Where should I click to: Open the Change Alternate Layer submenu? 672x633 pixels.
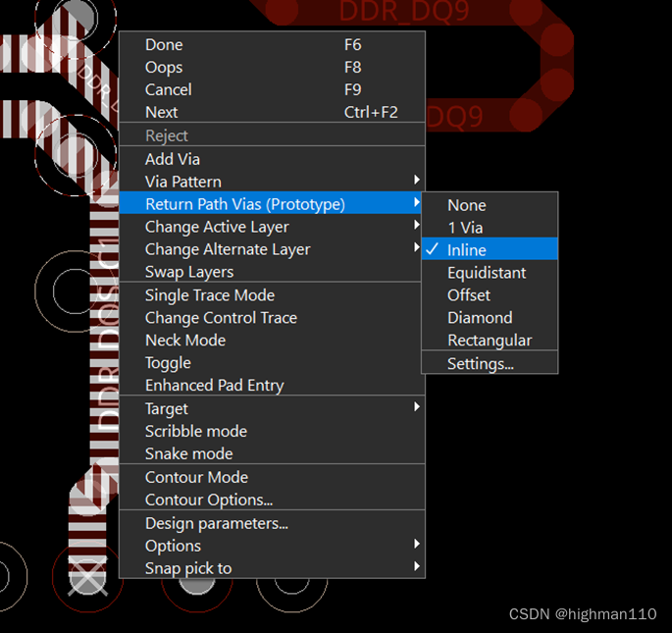tap(228, 249)
